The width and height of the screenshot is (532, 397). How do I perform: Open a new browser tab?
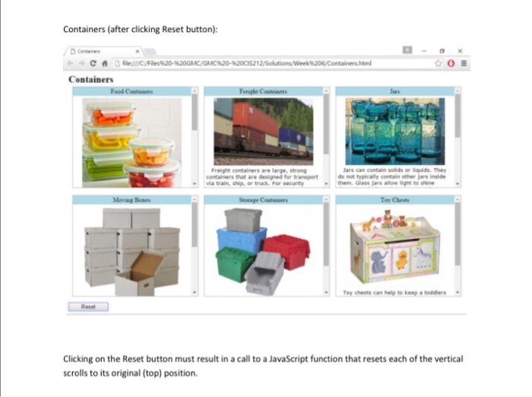(x=150, y=52)
